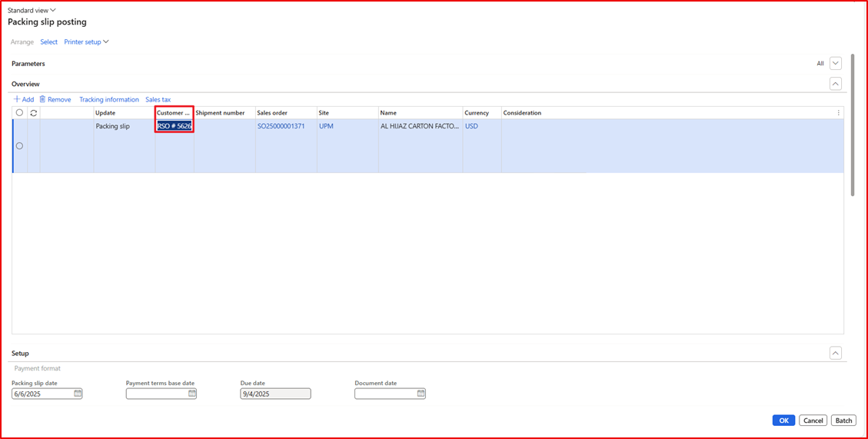The width and height of the screenshot is (868, 439).
Task: Collapse the Overview section
Action: pyautogui.click(x=835, y=84)
